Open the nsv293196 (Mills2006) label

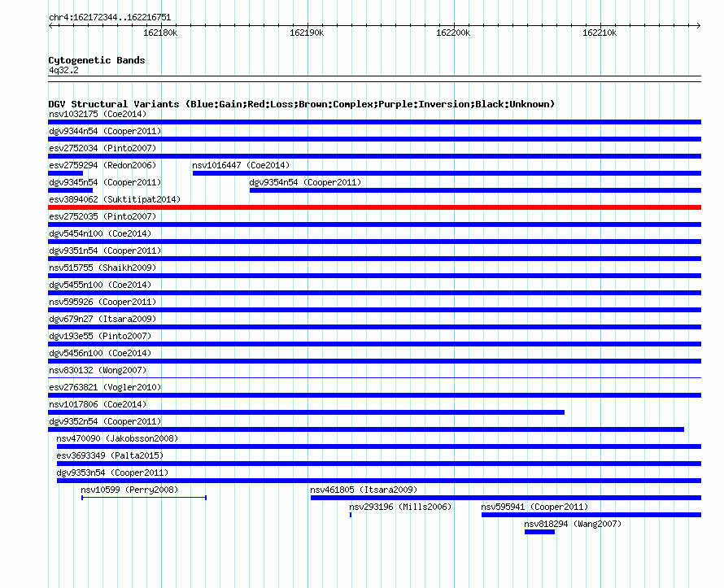(x=400, y=507)
